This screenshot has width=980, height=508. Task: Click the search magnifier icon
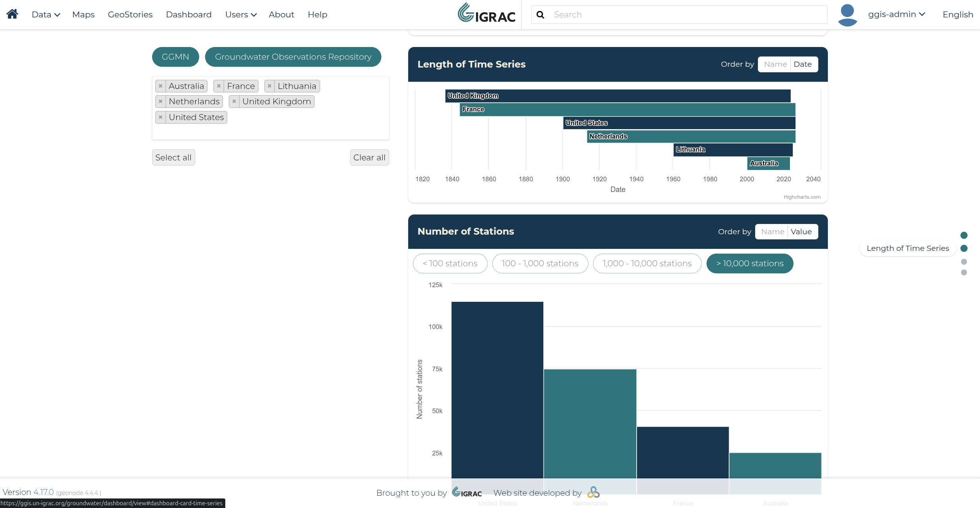pos(540,15)
